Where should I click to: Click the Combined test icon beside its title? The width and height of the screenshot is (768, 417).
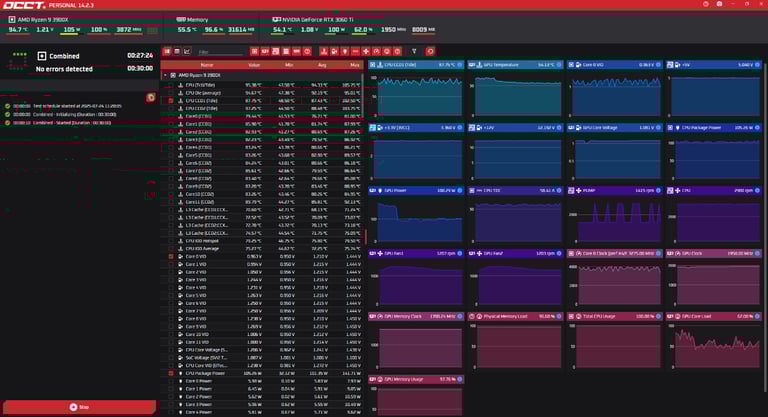(42, 56)
